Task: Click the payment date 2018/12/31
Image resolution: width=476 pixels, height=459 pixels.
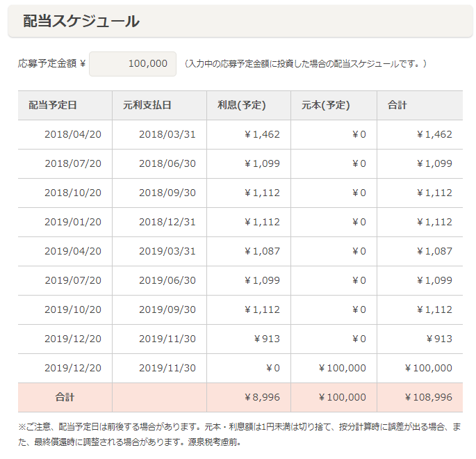Action: click(x=167, y=222)
